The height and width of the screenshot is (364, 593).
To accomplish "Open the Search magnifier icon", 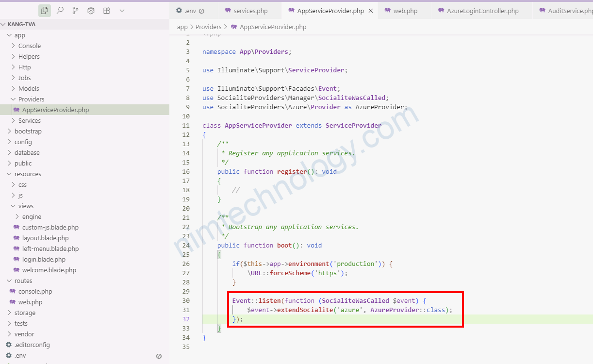I will (60, 10).
